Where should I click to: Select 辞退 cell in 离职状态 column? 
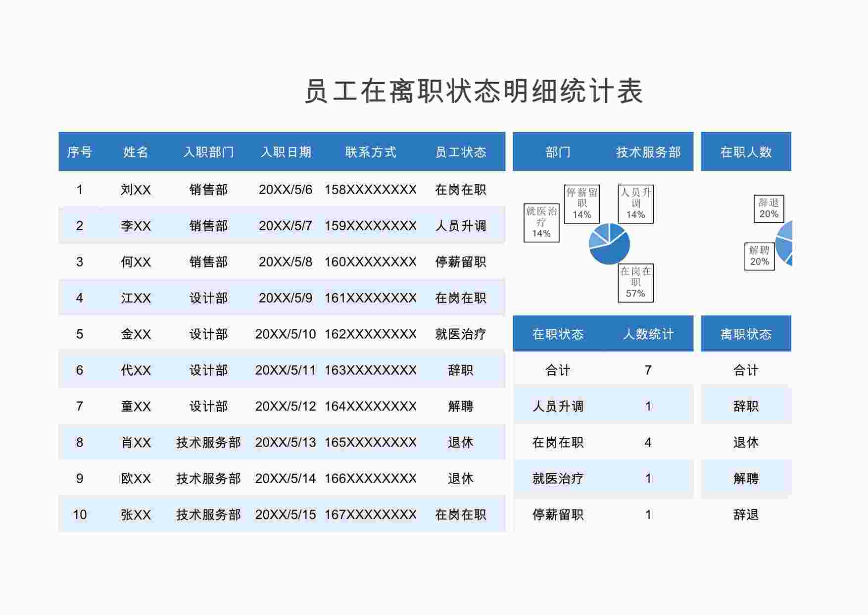746,515
